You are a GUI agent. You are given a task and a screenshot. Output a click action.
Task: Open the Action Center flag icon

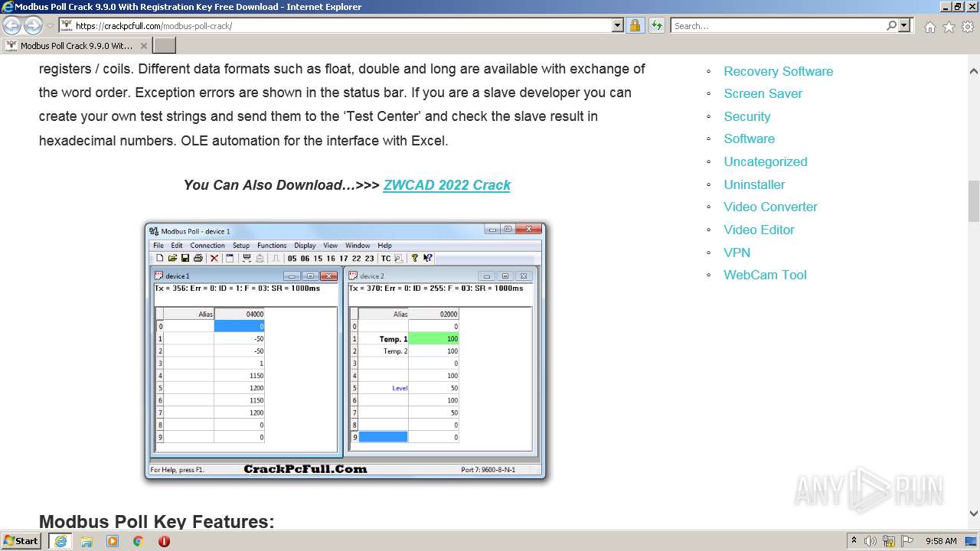(x=907, y=541)
